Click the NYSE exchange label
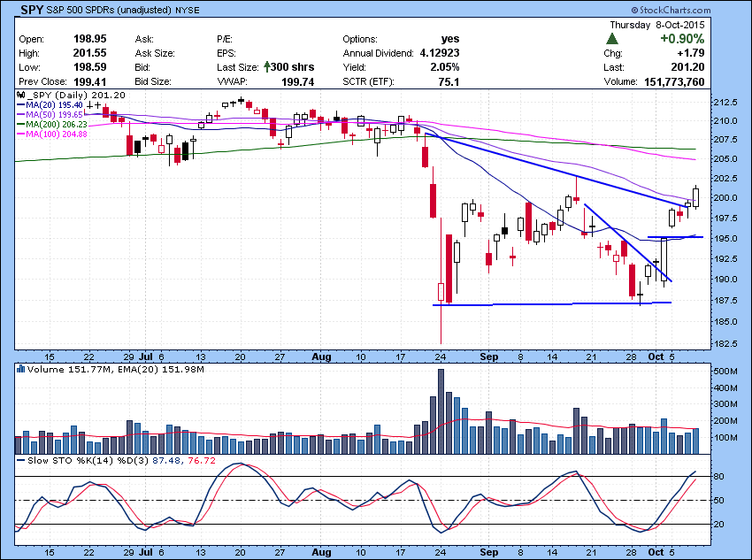 click(x=187, y=10)
